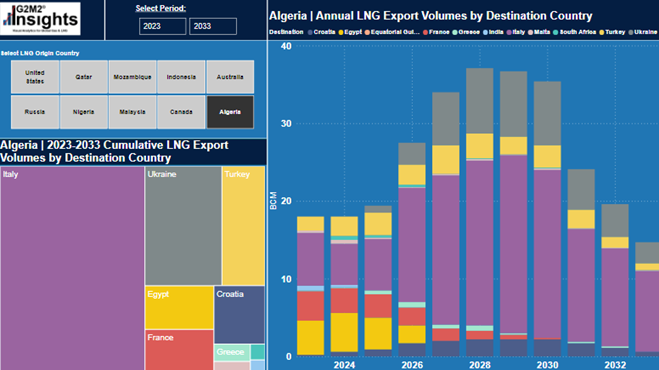
Task: Edit the 2023 start period field
Action: pos(162,26)
